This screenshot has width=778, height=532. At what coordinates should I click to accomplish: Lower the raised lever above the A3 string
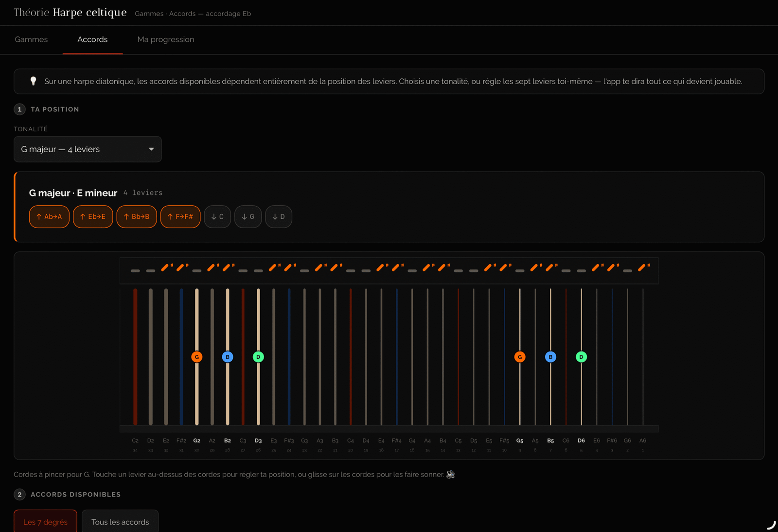pyautogui.click(x=320, y=267)
